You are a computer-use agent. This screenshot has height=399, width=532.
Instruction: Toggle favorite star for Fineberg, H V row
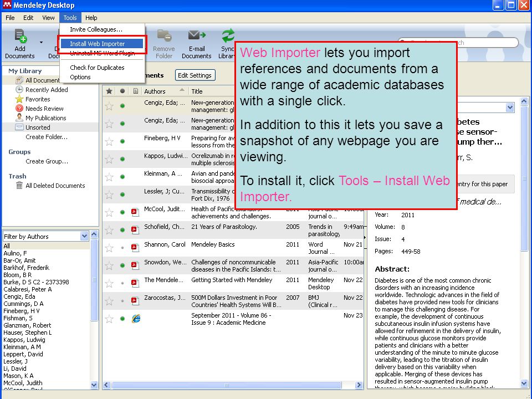click(109, 141)
